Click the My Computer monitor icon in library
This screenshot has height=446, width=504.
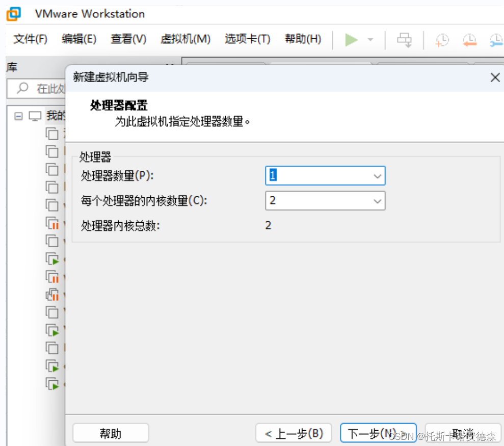click(35, 116)
